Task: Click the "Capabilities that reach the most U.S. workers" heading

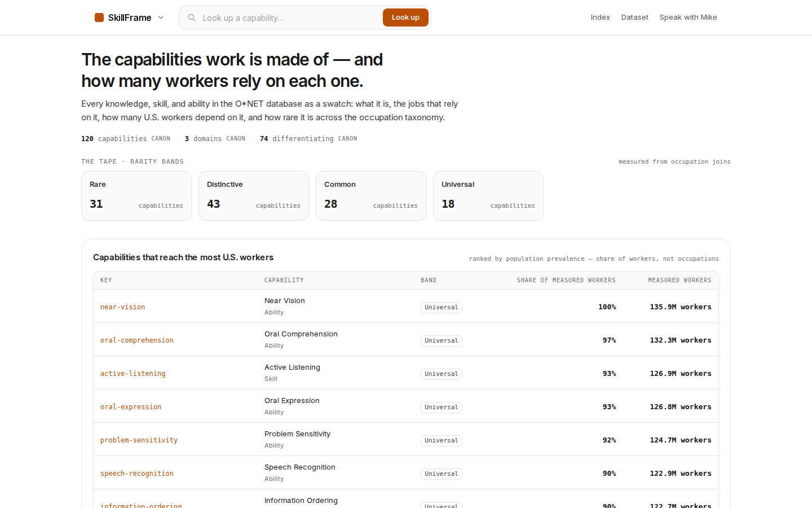Action: (183, 257)
